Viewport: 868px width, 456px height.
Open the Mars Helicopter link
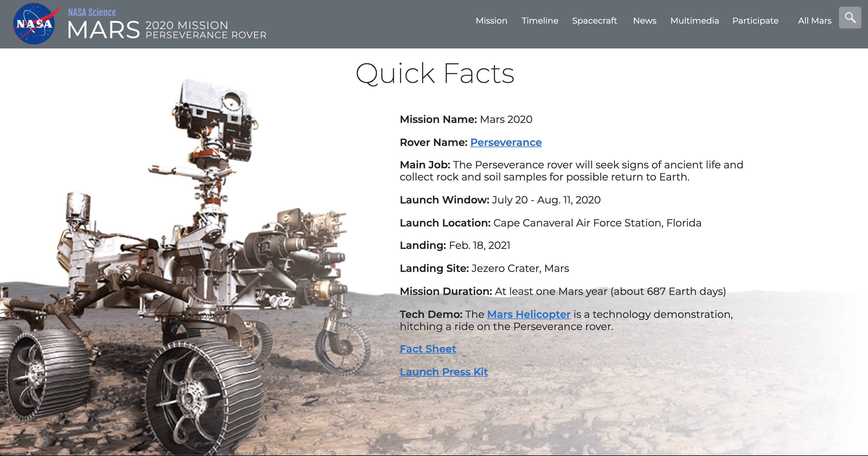(x=529, y=314)
